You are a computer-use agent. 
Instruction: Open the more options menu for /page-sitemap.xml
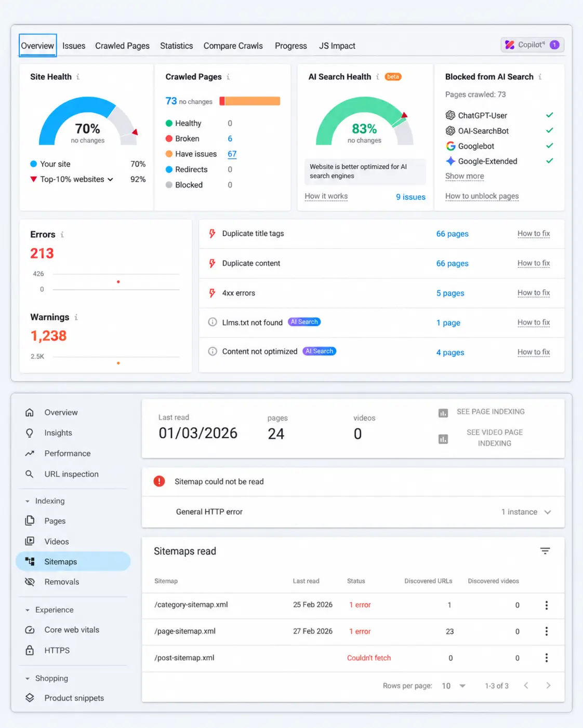[546, 631]
